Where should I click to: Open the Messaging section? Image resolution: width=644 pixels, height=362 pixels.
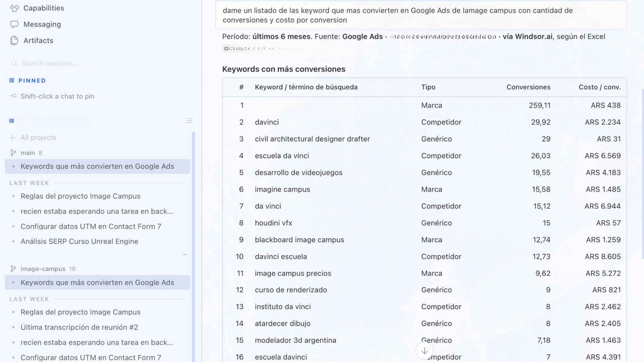[x=42, y=24]
